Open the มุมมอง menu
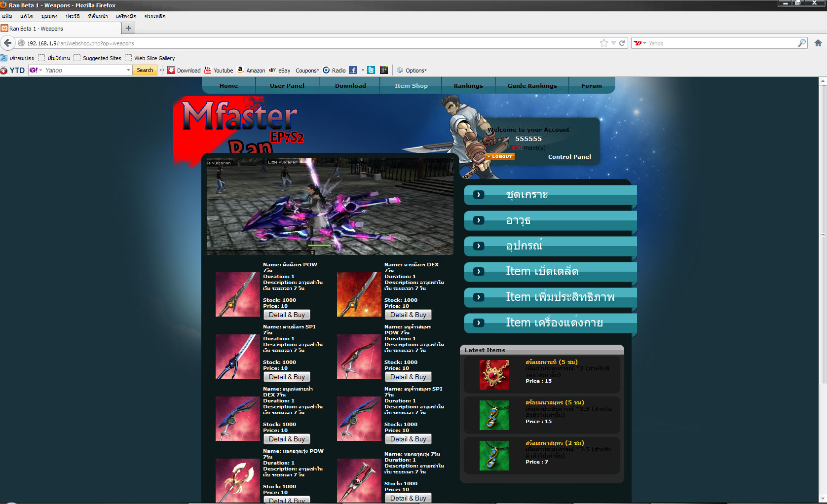Viewport: 827px width, 504px height. tap(49, 16)
